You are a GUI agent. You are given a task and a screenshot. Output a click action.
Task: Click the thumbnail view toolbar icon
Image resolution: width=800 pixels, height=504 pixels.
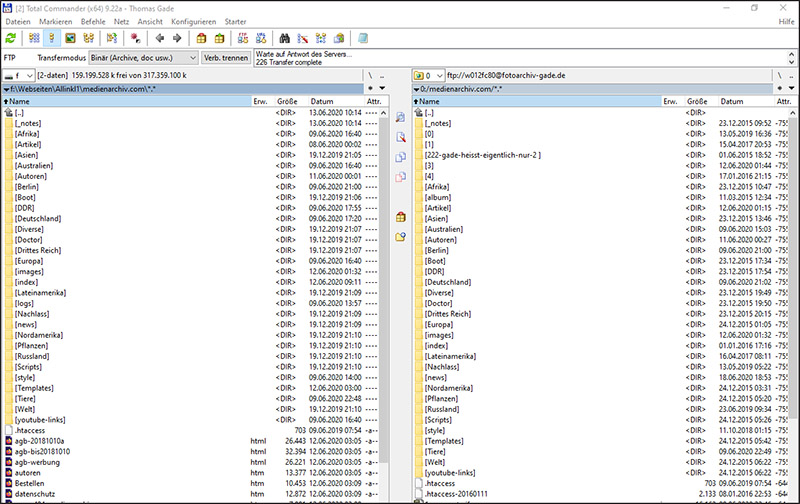pos(70,38)
